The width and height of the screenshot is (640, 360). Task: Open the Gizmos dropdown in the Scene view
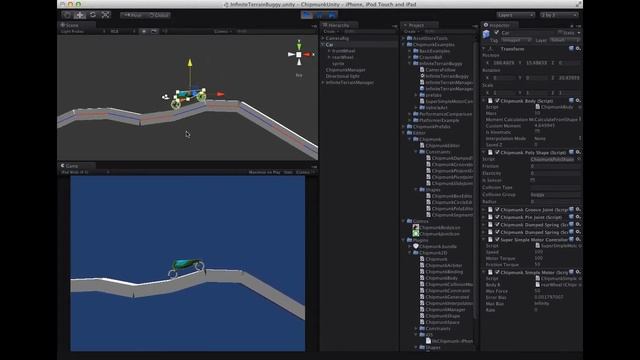[x=222, y=31]
